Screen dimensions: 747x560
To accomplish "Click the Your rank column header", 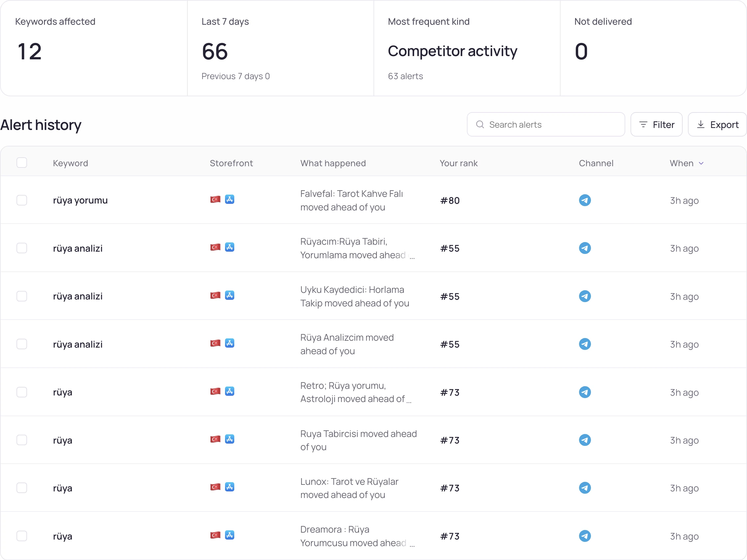I will (x=459, y=163).
